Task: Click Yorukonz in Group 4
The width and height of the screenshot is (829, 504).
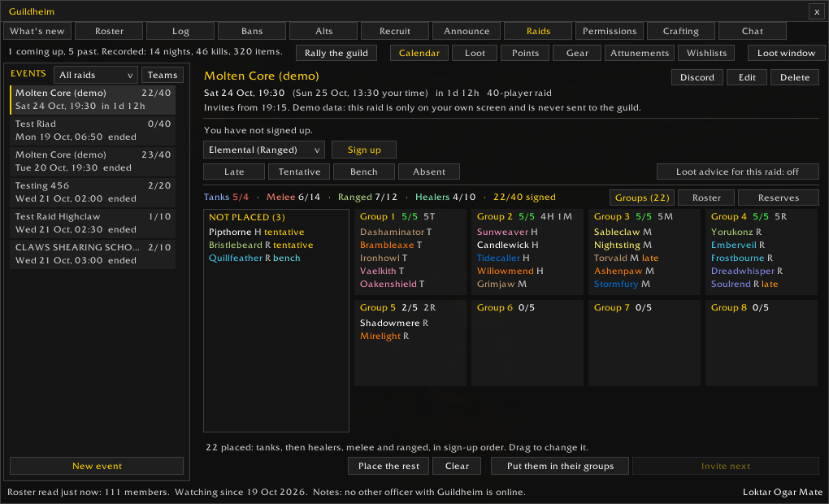Action: [736, 232]
